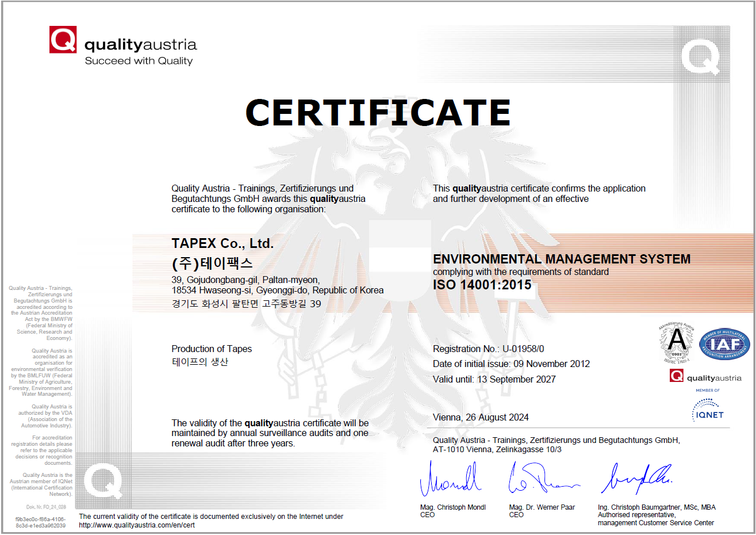Image resolution: width=756 pixels, height=535 pixels.
Task: Click 'Begutachtungs GmbH awards this qualityaustria' line
Action: [268, 199]
